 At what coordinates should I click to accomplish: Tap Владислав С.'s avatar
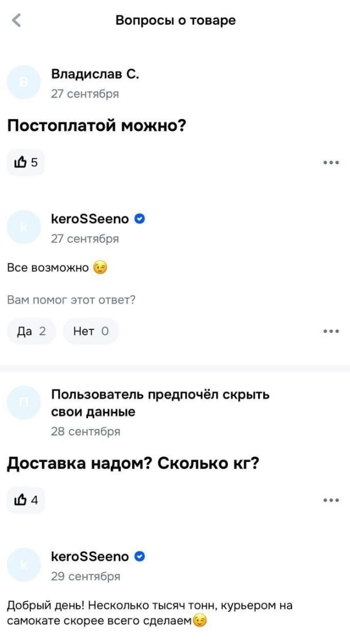(x=23, y=81)
